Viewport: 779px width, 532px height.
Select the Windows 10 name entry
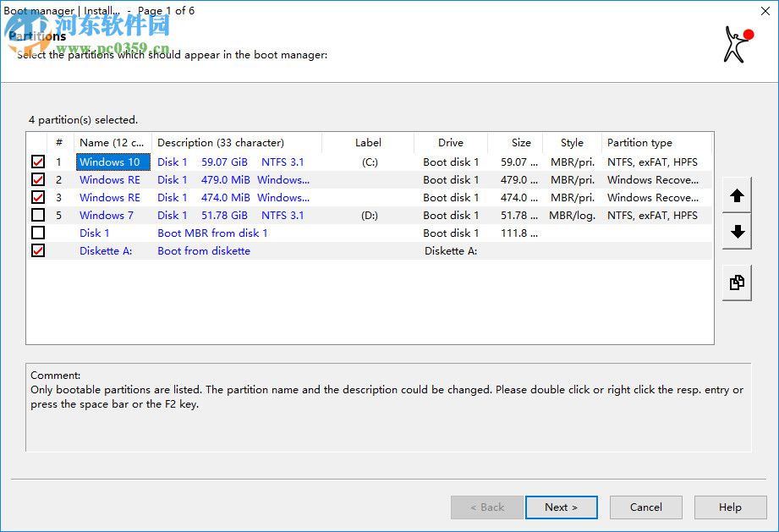[x=110, y=162]
